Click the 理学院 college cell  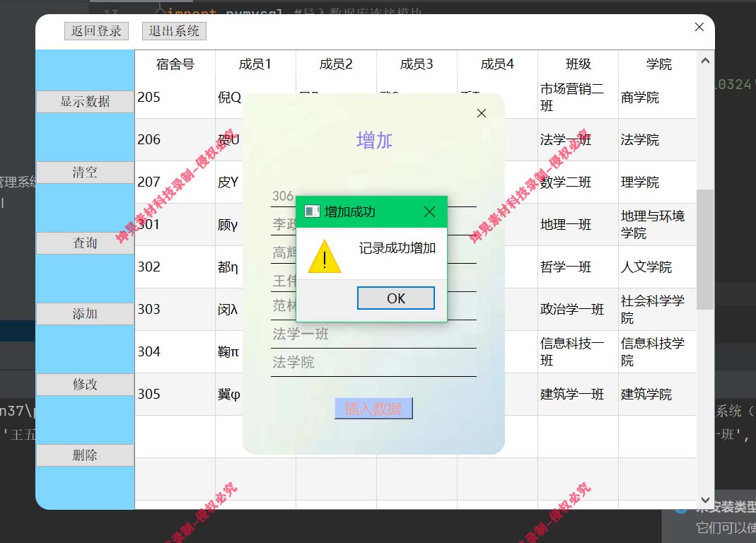[658, 182]
